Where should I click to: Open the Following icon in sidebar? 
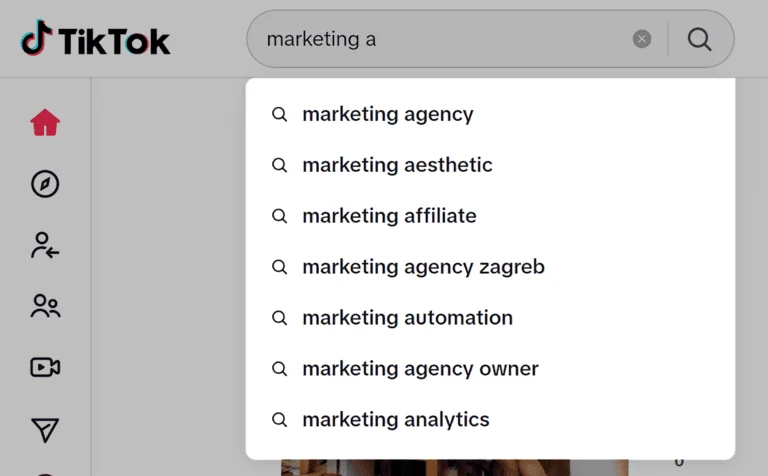45,245
